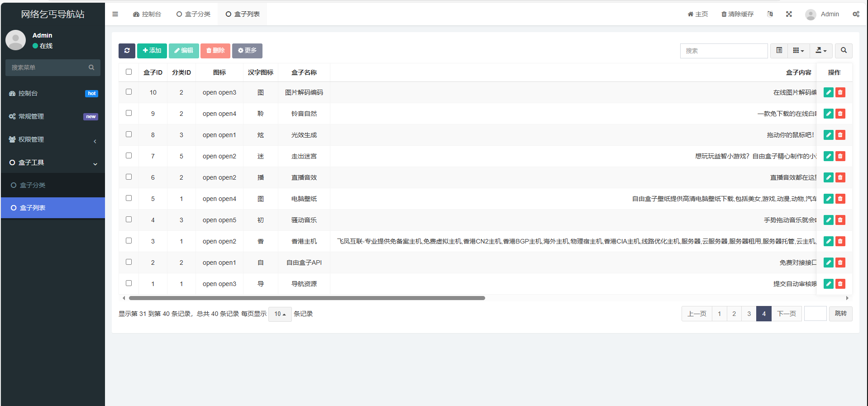Check the select-all checkbox in table header
This screenshot has width=868, height=406.
129,72
